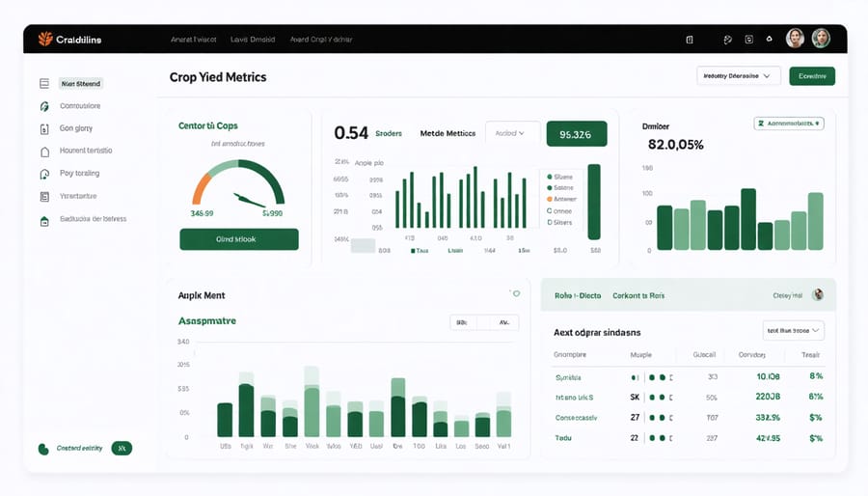The width and height of the screenshot is (868, 496).
Task: Open the Irtsno Irls S row link
Action: tap(574, 398)
